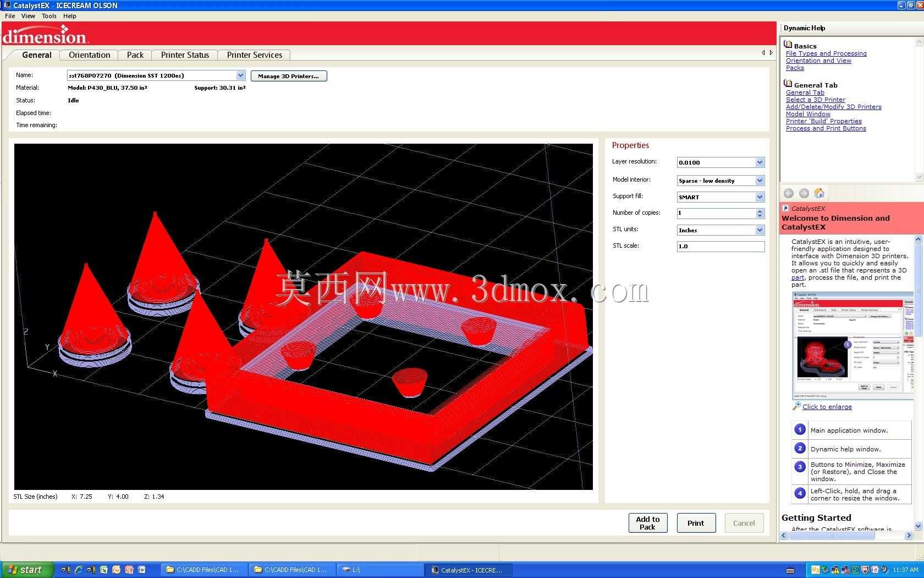Click the enlarge magnifier icon
This screenshot has width=924, height=578.
tap(796, 406)
